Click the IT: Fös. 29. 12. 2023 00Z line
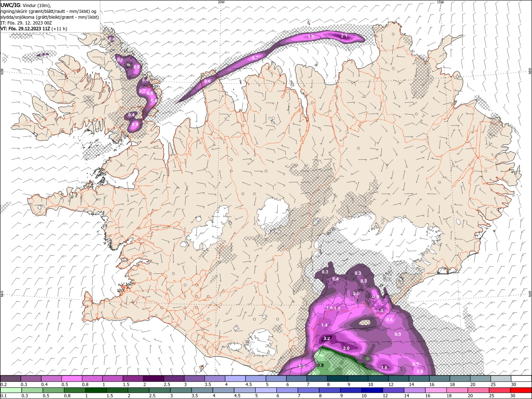This screenshot has width=532, height=399. click(x=26, y=23)
